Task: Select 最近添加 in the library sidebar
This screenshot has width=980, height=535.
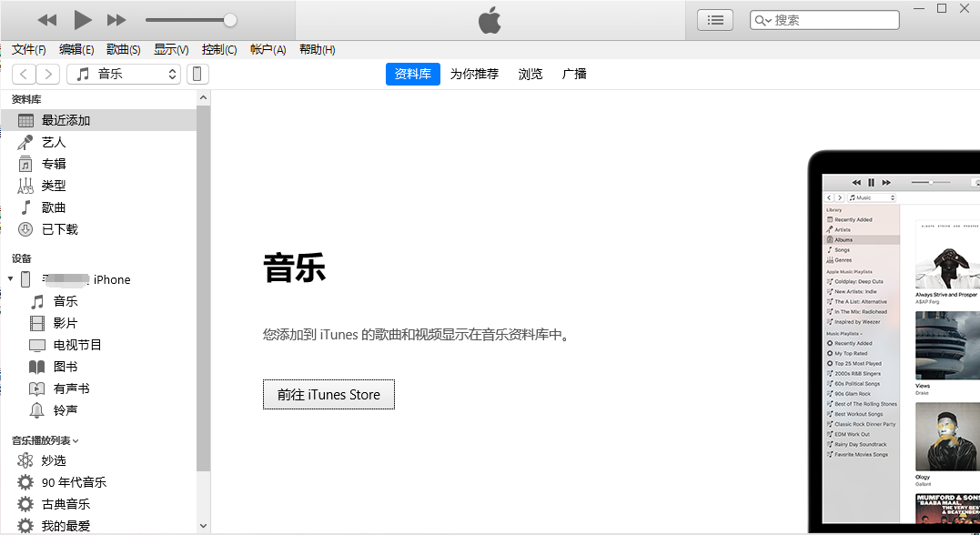Action: coord(99,120)
